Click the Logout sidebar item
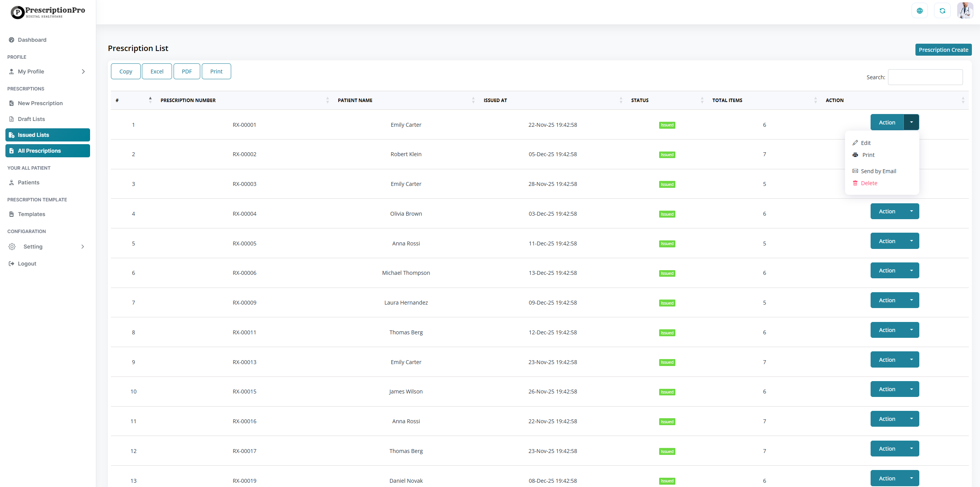Viewport: 980px width, 487px height. pos(27,264)
